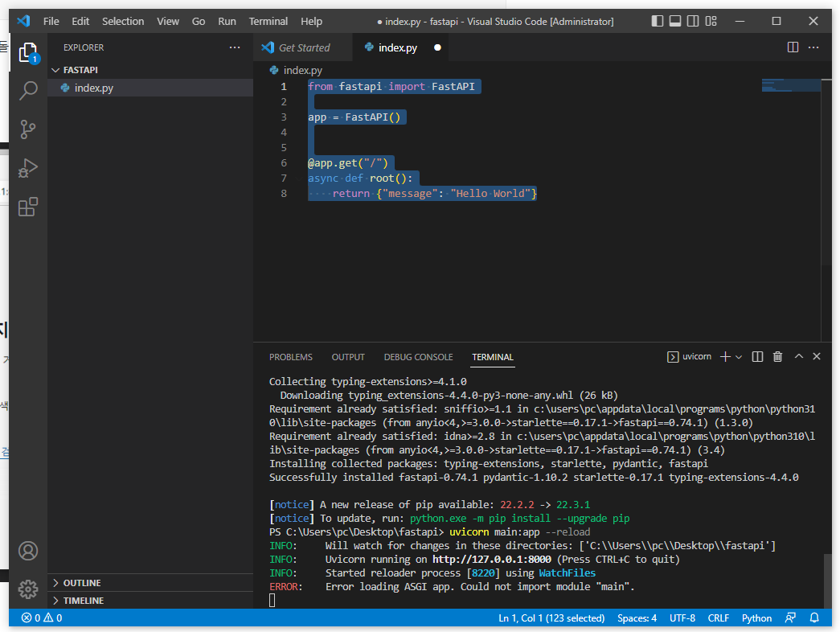Viewport: 840px width, 632px height.
Task: Select language mode Python in status bar
Action: (x=756, y=618)
